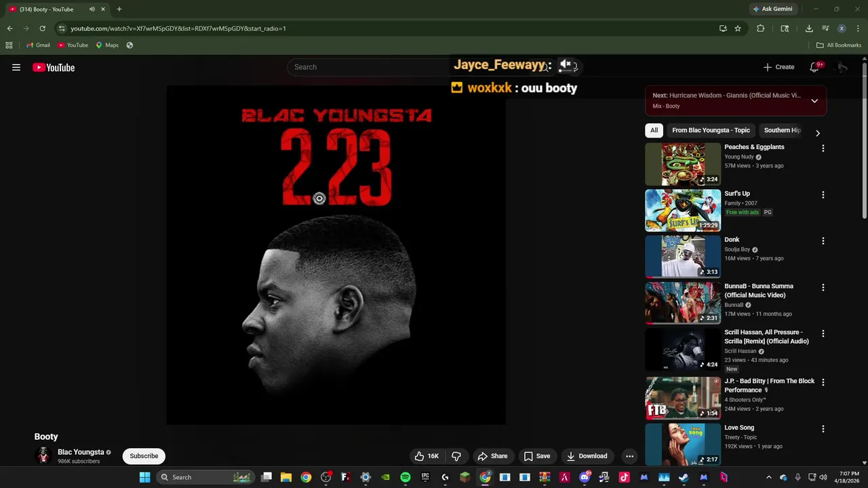Show hidden system tray icons chevron
868x488 pixels.
(768, 477)
